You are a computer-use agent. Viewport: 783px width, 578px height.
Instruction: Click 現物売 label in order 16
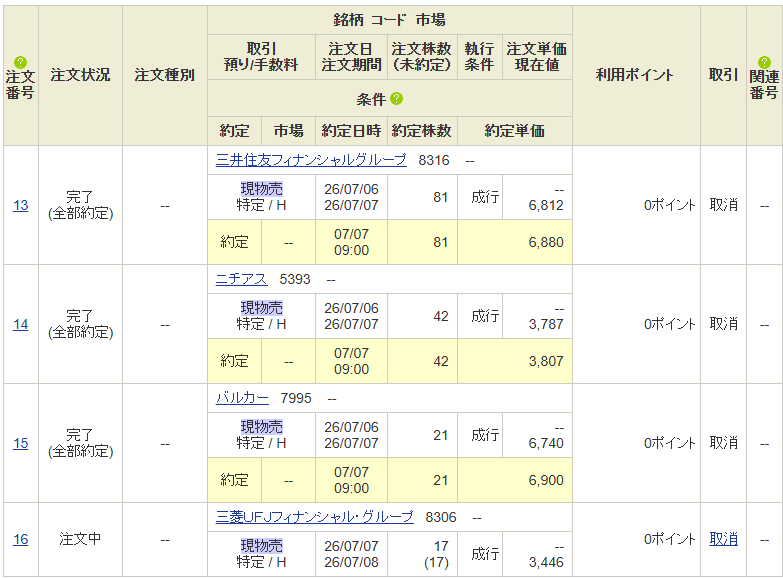point(262,546)
